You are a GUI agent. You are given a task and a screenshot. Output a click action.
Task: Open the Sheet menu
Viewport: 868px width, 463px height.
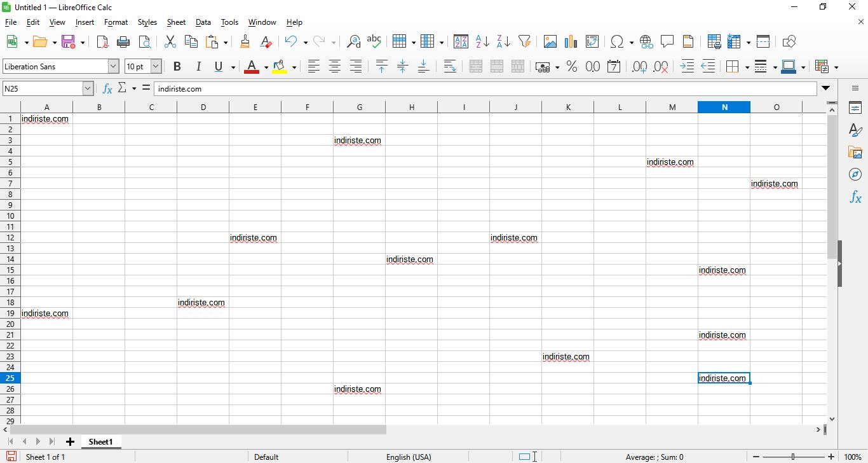176,22
